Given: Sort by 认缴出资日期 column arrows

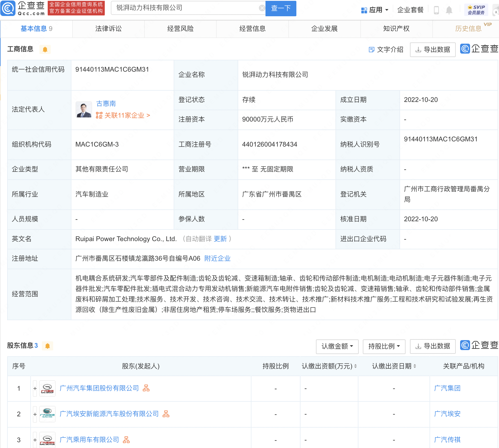Looking at the screenshot, I should coord(415,366).
